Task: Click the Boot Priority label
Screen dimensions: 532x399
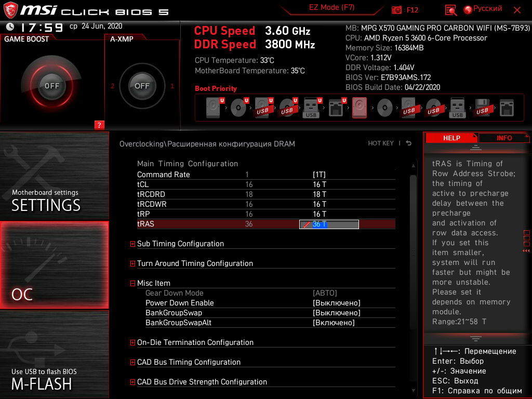Action: coord(216,88)
